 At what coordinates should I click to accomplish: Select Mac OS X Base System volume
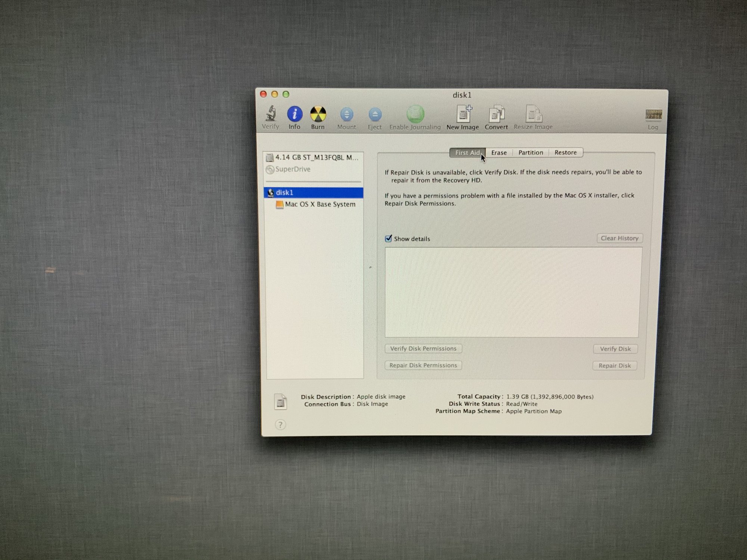(320, 204)
